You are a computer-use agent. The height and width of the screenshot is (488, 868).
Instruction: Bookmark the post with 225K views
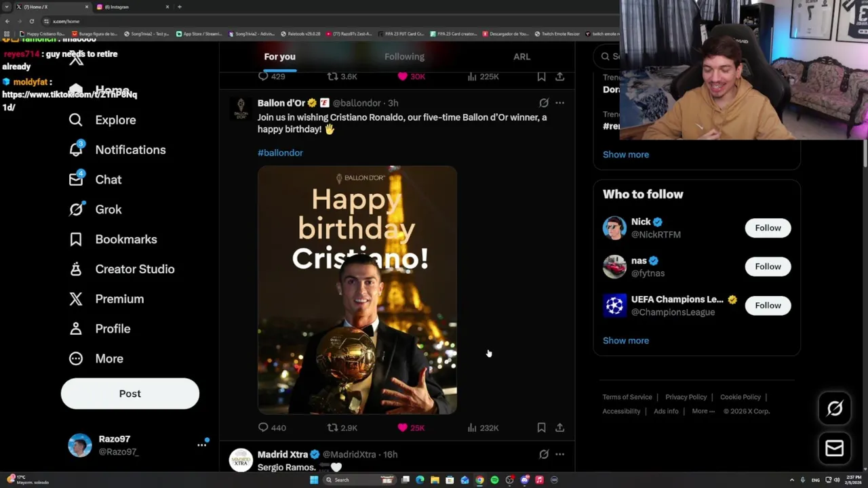541,77
